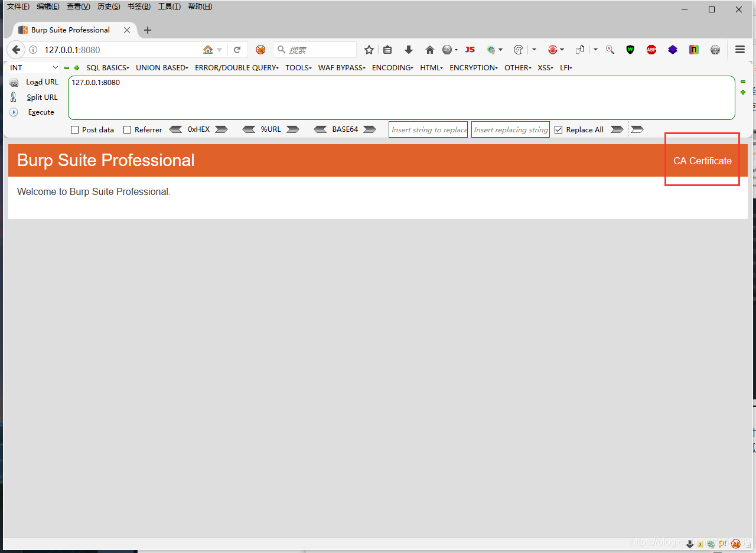Click the purple layered diamond toolbar icon

(x=673, y=50)
